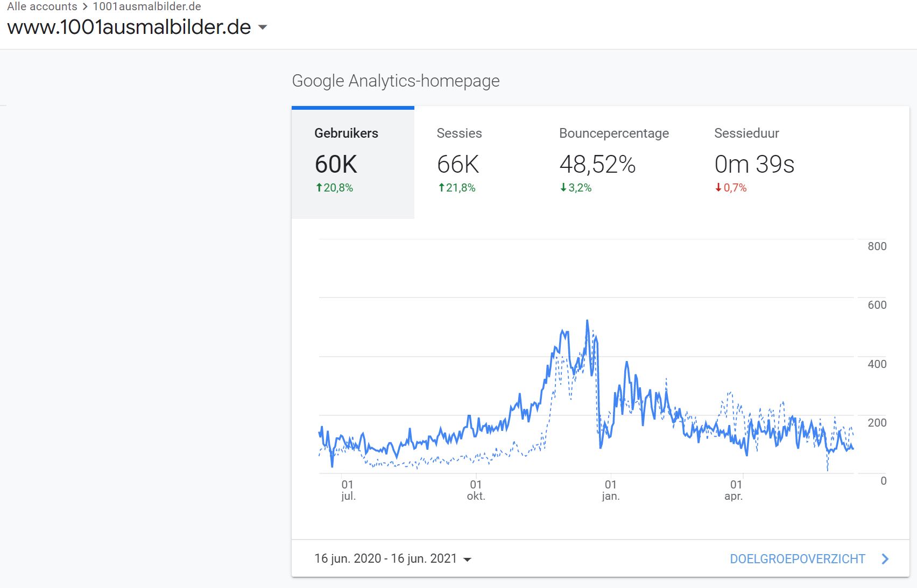Click the chevron arrow next to DOELGROEPOVERZICHT
The image size is (917, 588).
(x=885, y=559)
